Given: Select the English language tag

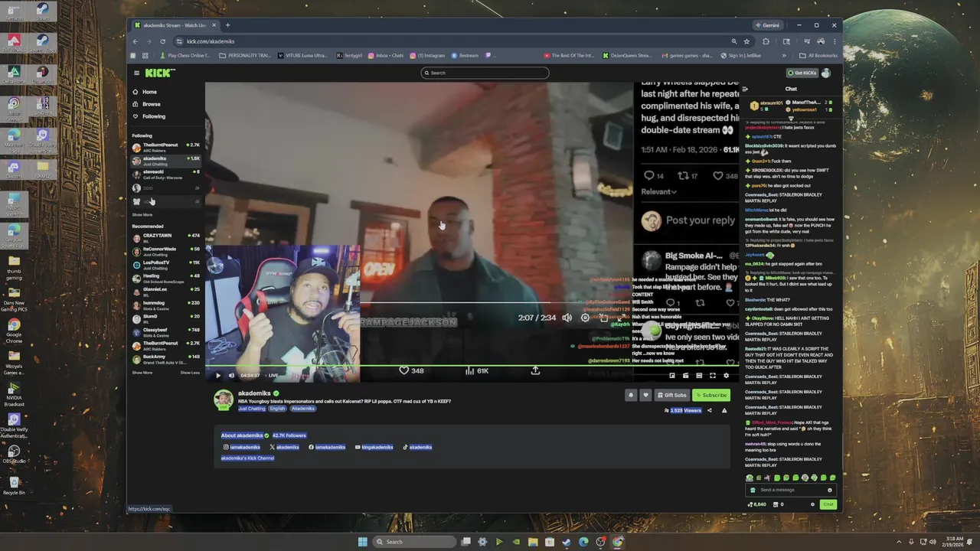Looking at the screenshot, I should click(277, 409).
